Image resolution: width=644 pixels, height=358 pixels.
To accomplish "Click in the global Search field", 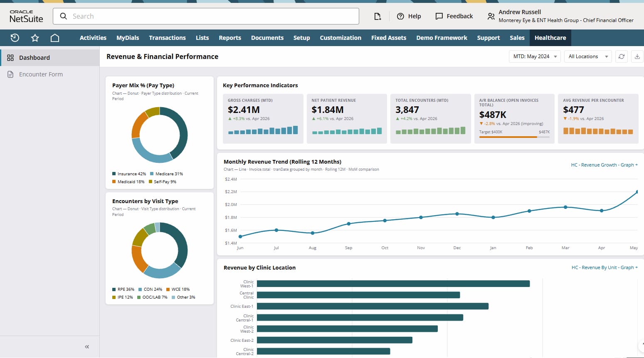I will (206, 16).
